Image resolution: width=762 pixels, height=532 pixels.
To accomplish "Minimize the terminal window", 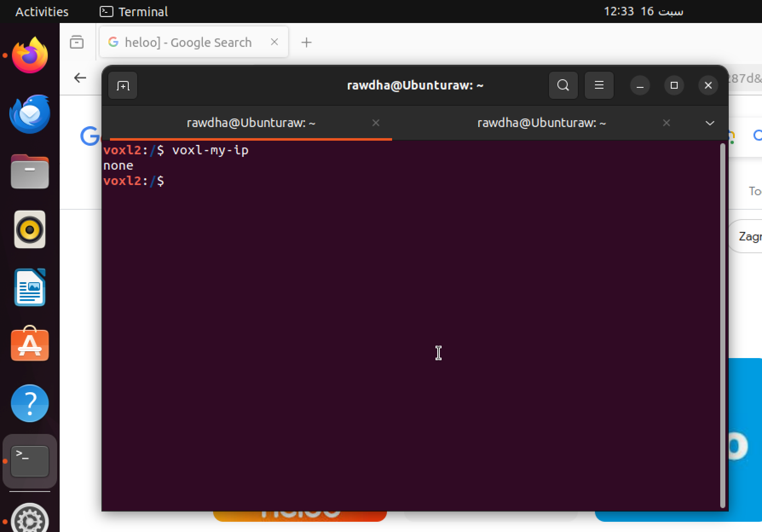I will pyautogui.click(x=640, y=86).
